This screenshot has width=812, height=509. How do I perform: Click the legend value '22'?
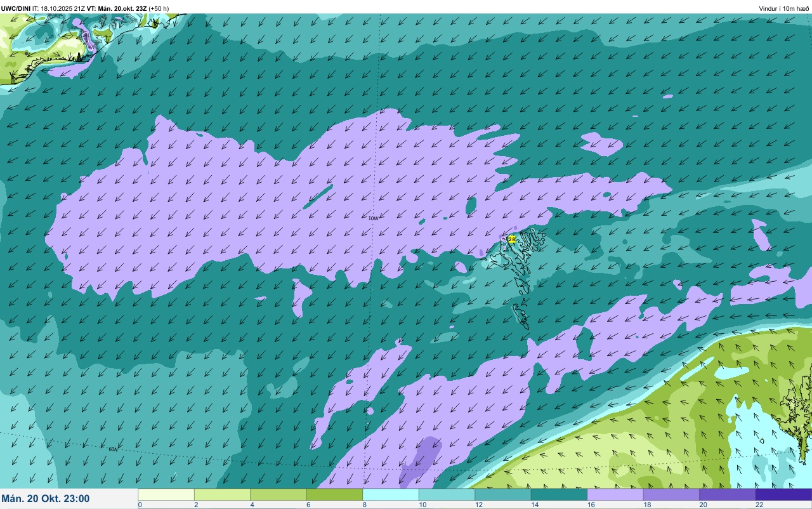tap(759, 505)
